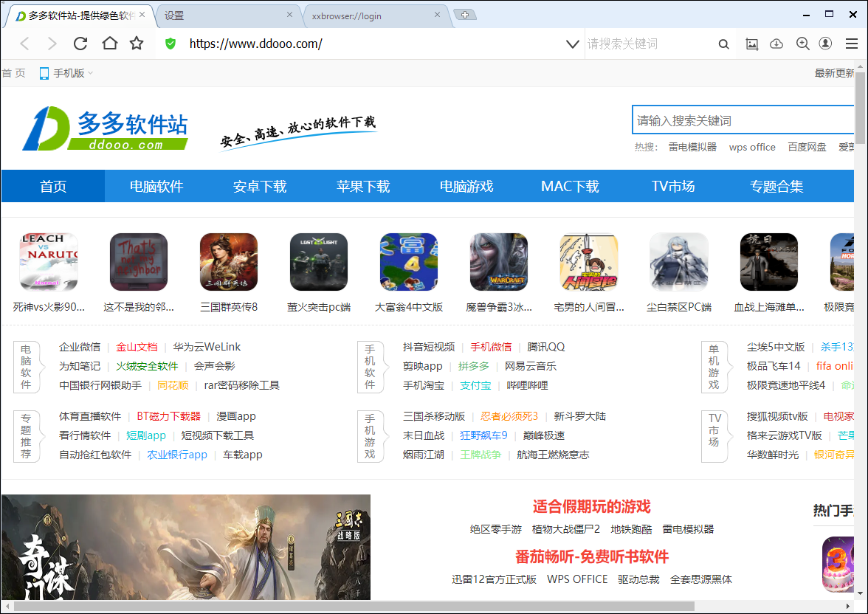The height and width of the screenshot is (614, 868).
Task: Open the 大富翁4中文版 game icon
Action: click(x=409, y=262)
